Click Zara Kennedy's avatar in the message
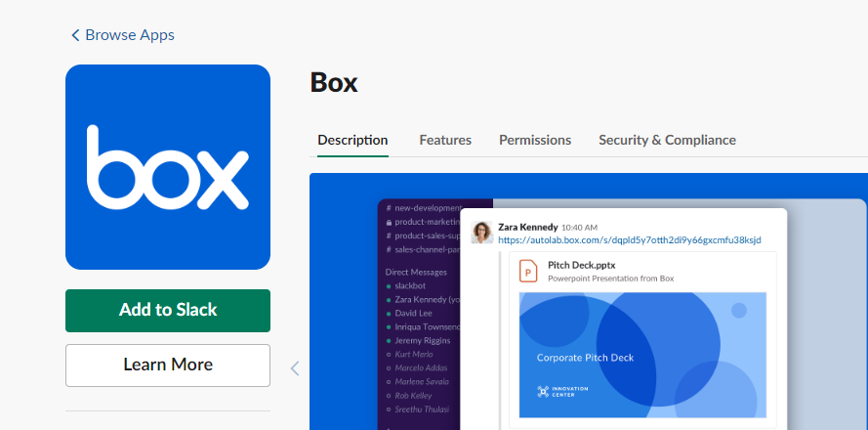 click(x=481, y=233)
